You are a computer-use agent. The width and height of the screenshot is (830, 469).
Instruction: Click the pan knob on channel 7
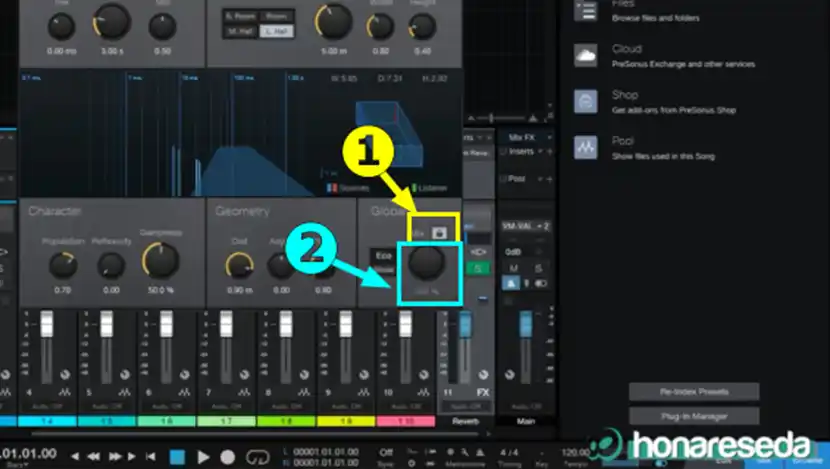tap(245, 375)
